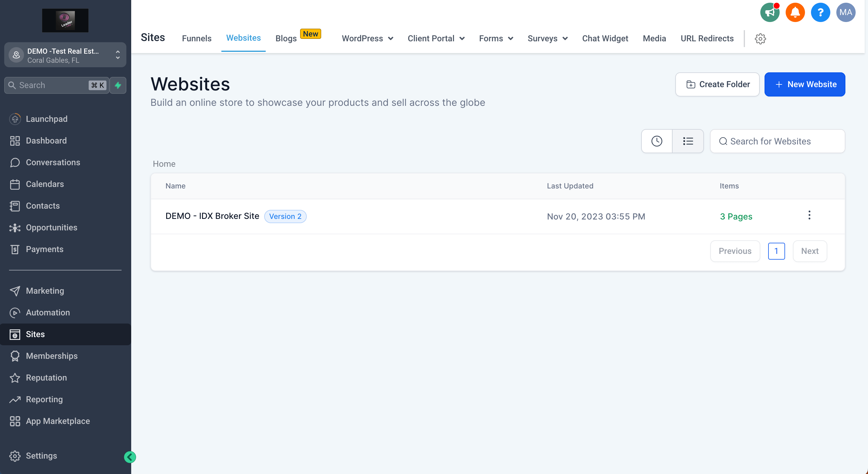Expand the WordPress dropdown

367,39
